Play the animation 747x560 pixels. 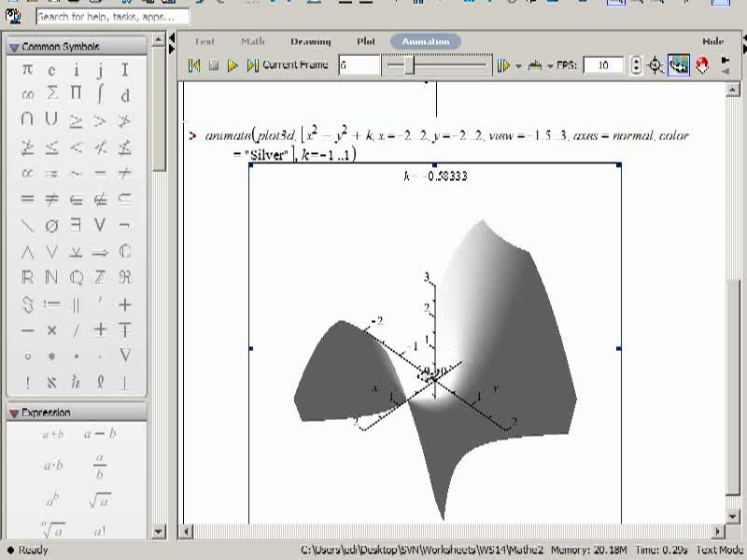pos(233,65)
